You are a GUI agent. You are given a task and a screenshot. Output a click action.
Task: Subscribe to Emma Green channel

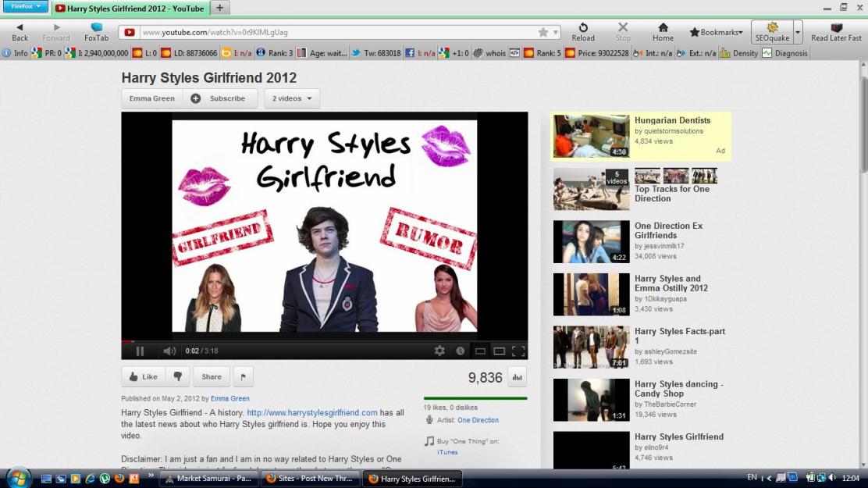click(221, 98)
